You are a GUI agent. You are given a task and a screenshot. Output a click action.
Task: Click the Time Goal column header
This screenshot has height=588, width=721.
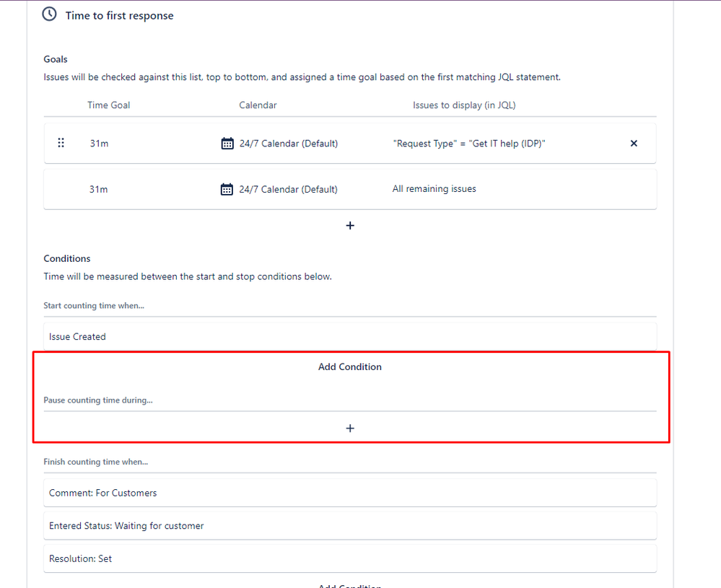pyautogui.click(x=108, y=105)
